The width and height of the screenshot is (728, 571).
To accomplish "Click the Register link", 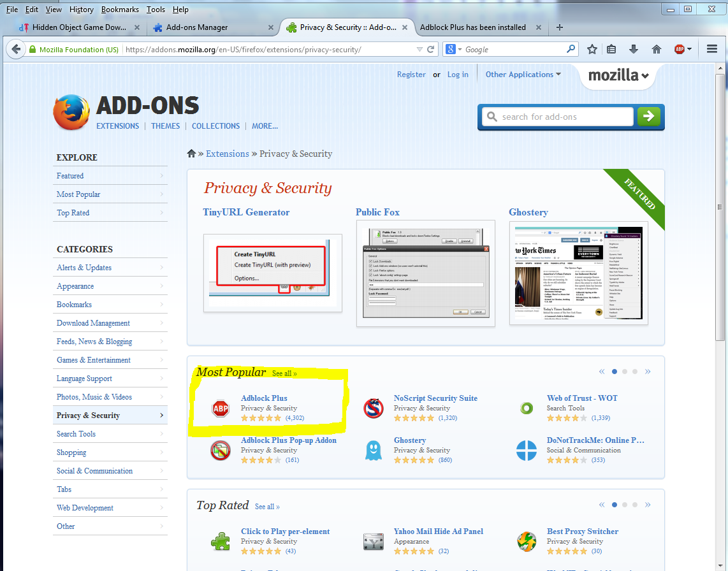I will 411,75.
